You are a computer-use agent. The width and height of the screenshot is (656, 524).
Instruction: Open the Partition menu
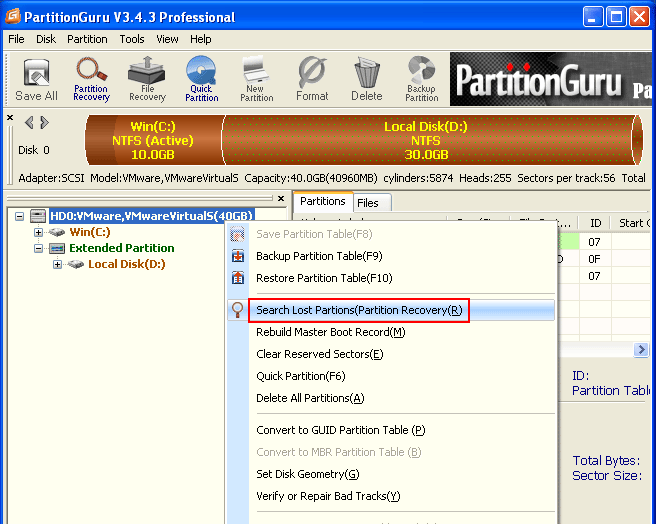click(87, 39)
